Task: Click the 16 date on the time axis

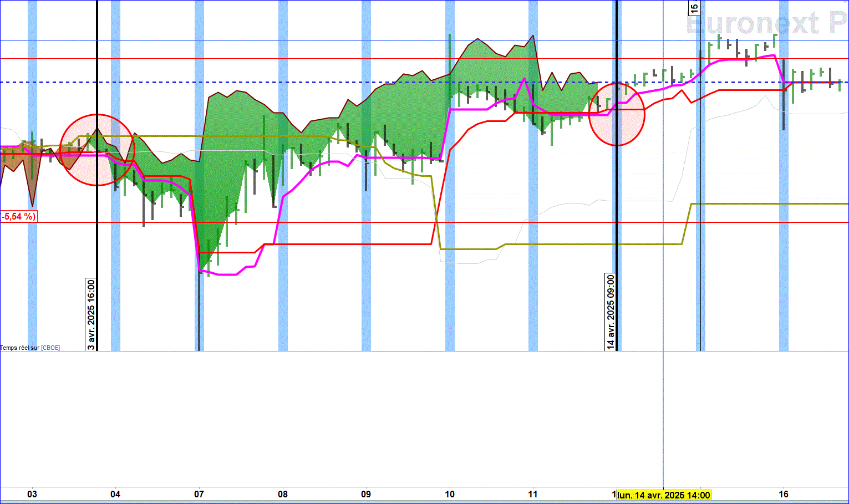Action: 784,495
